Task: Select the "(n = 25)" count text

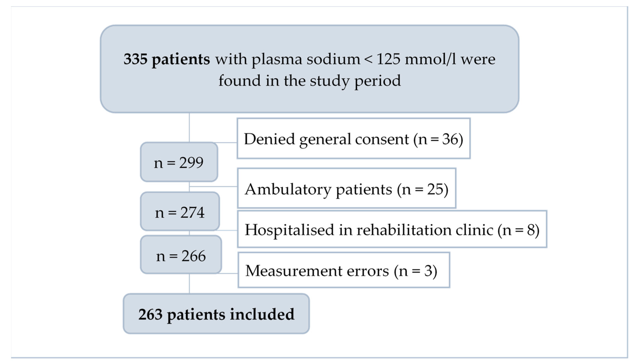Action: (x=422, y=189)
